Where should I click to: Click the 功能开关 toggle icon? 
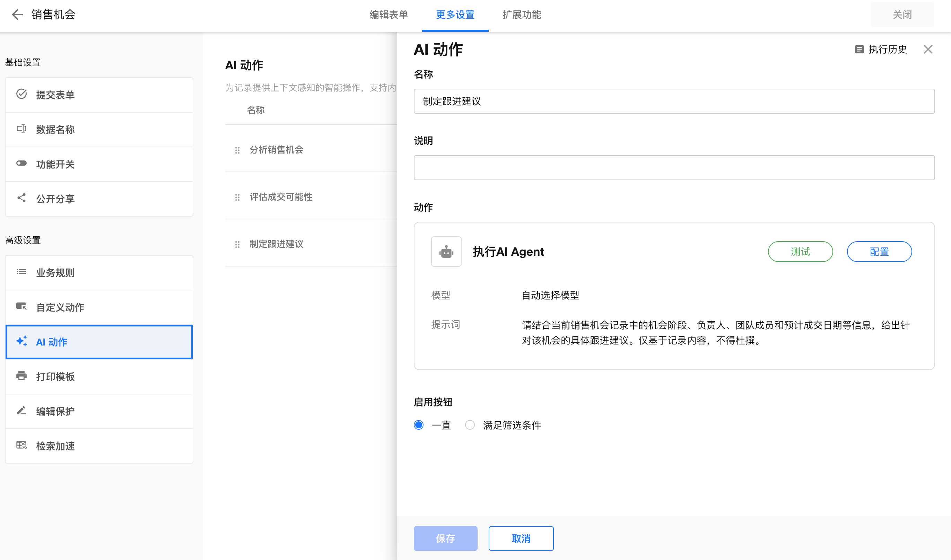[x=21, y=164]
